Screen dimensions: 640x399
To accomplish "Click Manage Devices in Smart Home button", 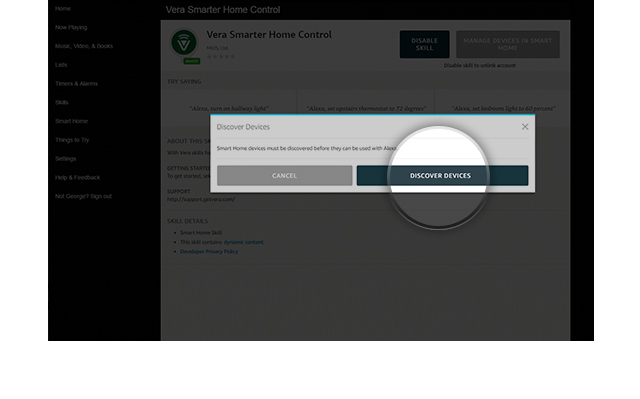I will (507, 44).
